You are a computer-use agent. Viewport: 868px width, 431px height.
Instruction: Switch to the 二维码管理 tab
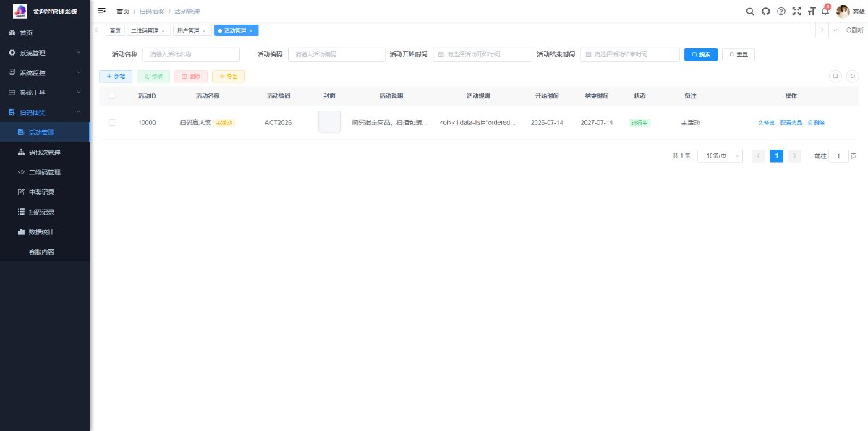(148, 30)
